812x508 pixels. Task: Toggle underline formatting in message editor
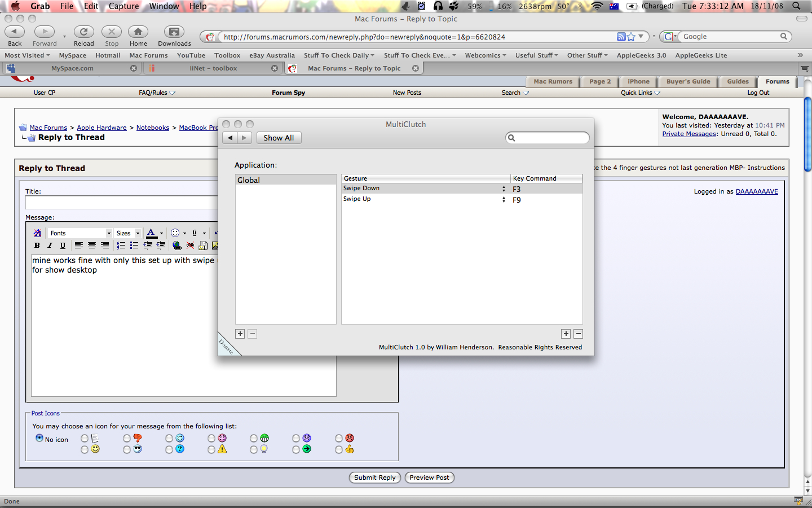pyautogui.click(x=63, y=246)
